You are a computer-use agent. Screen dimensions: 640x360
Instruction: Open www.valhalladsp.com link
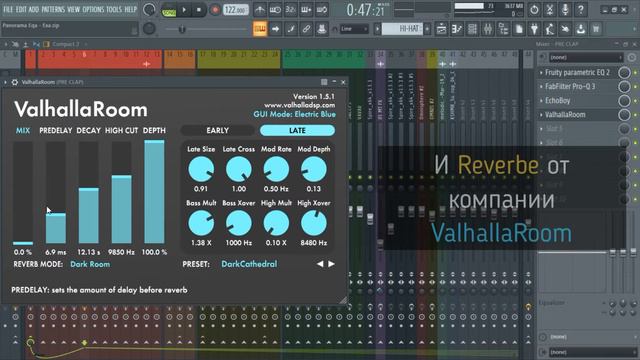pos(299,105)
